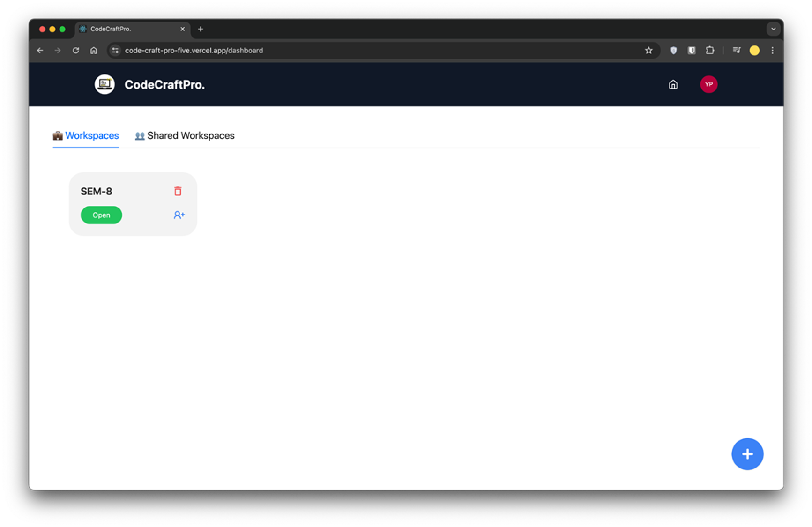Go back in browser history
Viewport: 812px width, 527px height.
pos(40,51)
